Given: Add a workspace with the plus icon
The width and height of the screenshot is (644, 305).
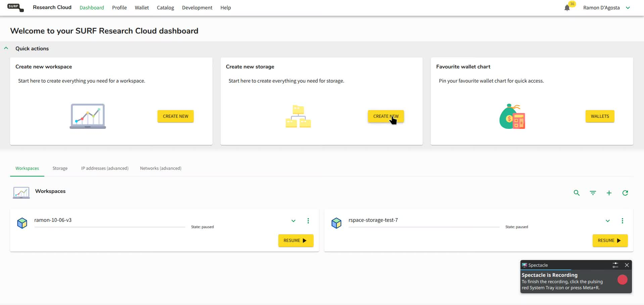Looking at the screenshot, I should pyautogui.click(x=609, y=193).
